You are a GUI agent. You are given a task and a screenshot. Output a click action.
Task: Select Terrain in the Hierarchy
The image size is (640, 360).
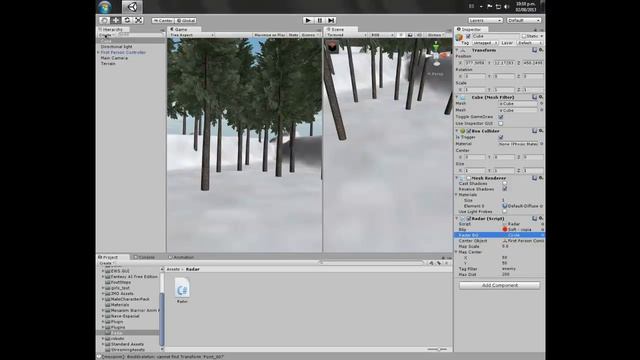click(108, 64)
